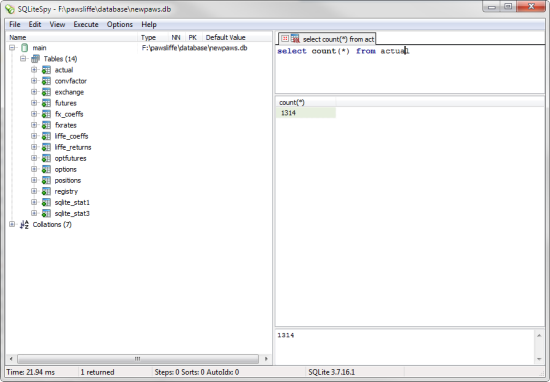
Task: Open the Options menu
Action: point(120,25)
